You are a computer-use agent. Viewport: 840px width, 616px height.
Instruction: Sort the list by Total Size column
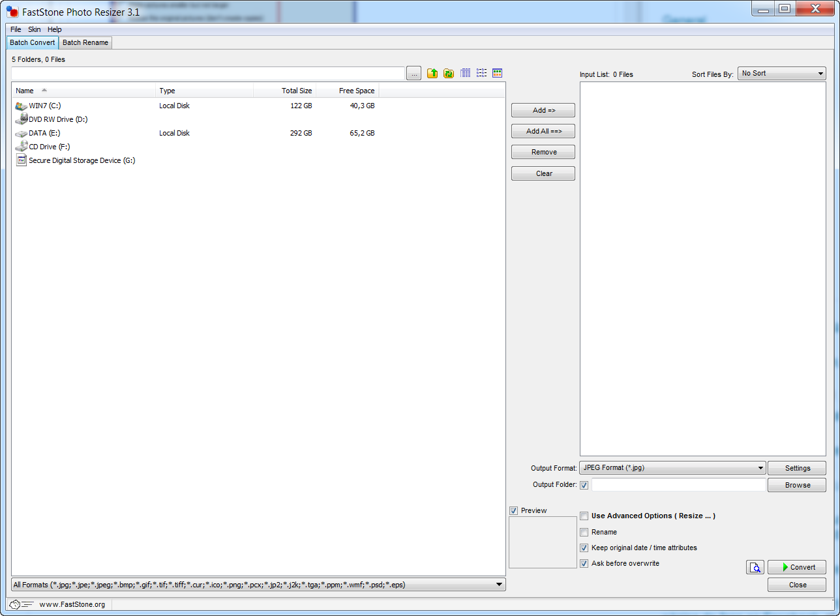(x=284, y=91)
